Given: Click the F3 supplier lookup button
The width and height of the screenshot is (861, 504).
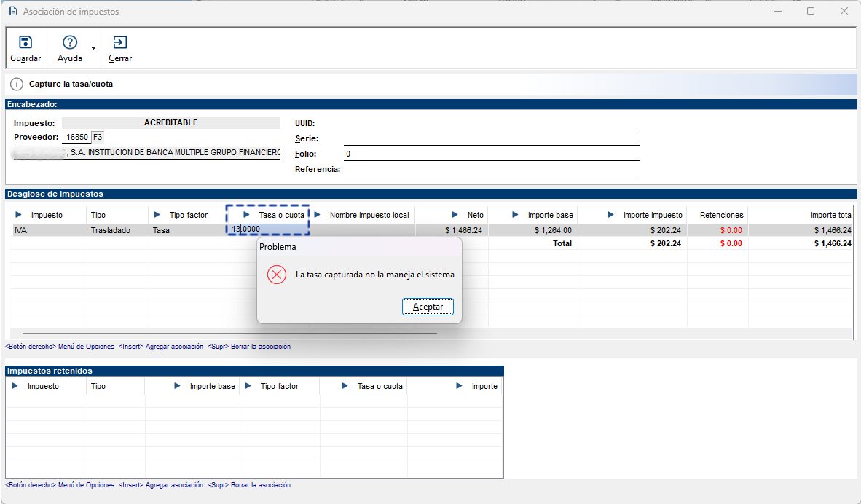Looking at the screenshot, I should (x=98, y=137).
